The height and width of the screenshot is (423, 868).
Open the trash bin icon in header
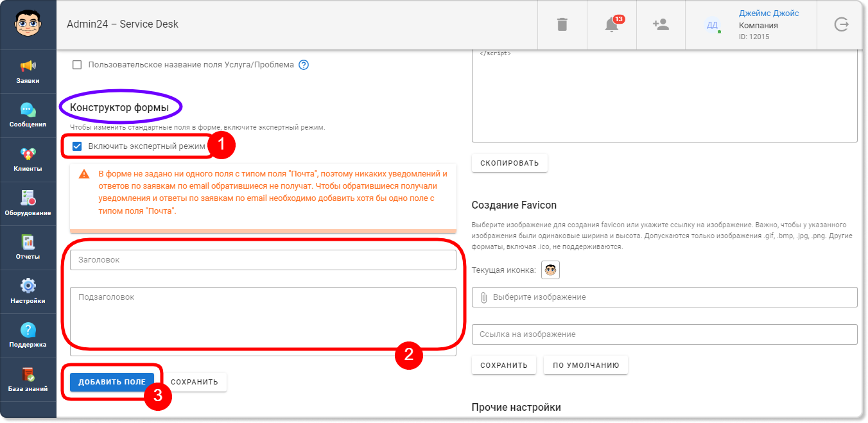(562, 24)
